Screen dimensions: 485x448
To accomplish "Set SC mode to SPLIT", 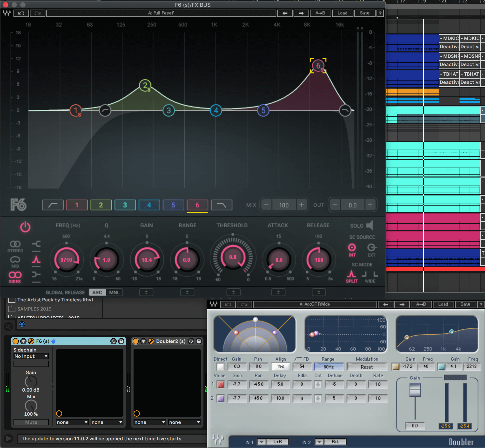I will tap(351, 276).
